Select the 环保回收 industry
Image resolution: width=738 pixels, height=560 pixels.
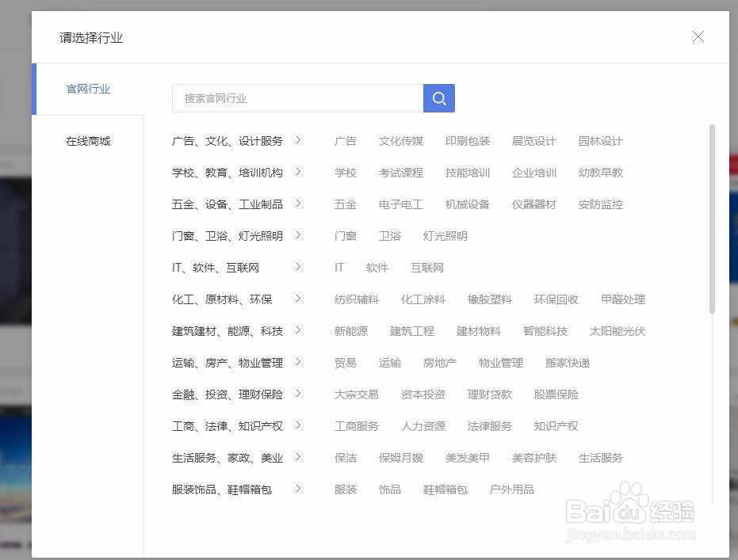pyautogui.click(x=556, y=299)
